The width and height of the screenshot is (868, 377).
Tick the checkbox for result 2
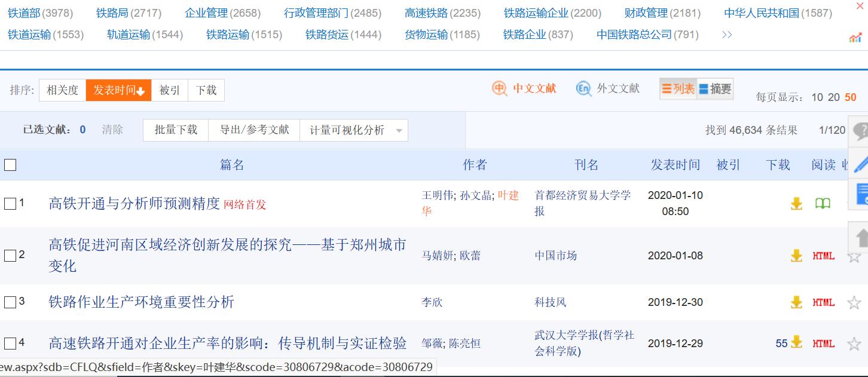tap(10, 256)
